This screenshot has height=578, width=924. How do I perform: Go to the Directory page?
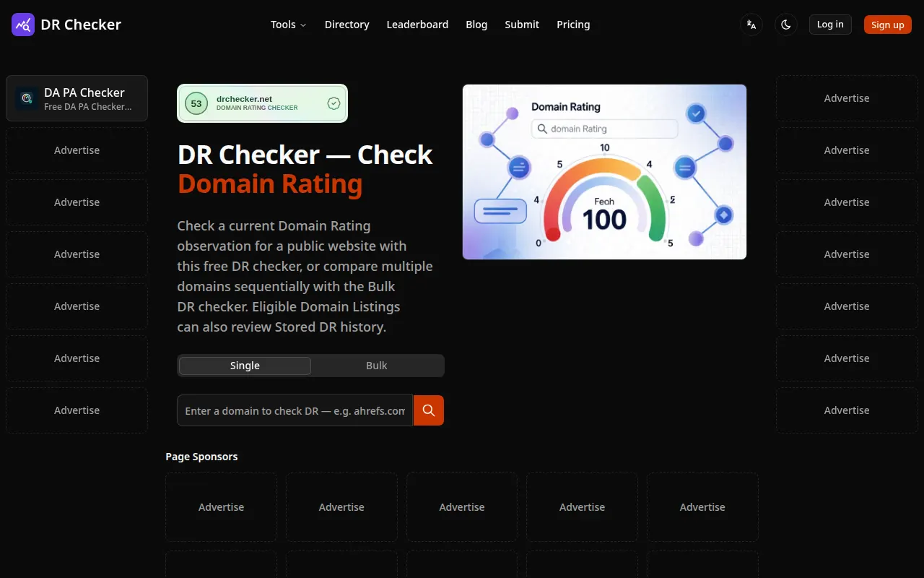click(x=347, y=25)
